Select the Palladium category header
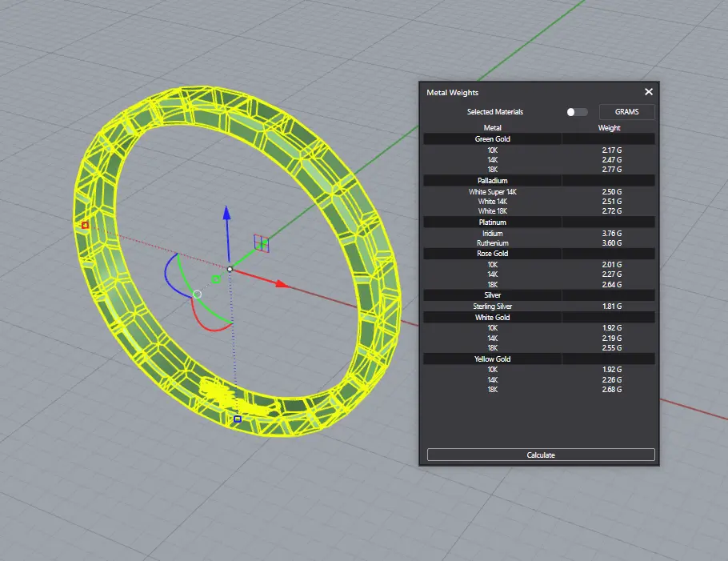This screenshot has width=728, height=561. pyautogui.click(x=539, y=181)
